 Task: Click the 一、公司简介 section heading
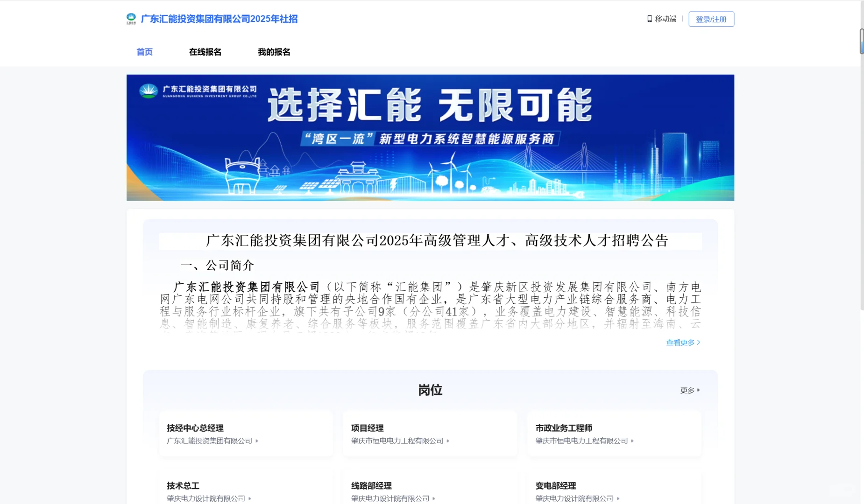pos(217,266)
